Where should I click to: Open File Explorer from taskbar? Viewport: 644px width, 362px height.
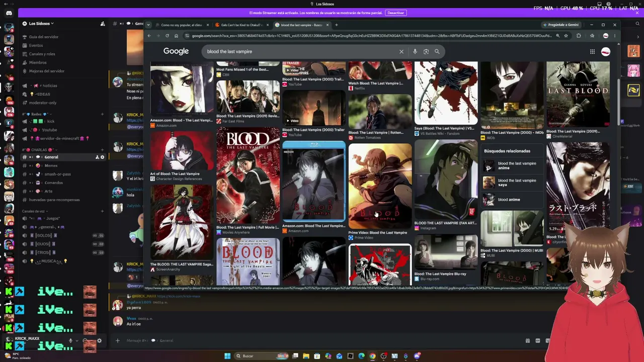306,356
